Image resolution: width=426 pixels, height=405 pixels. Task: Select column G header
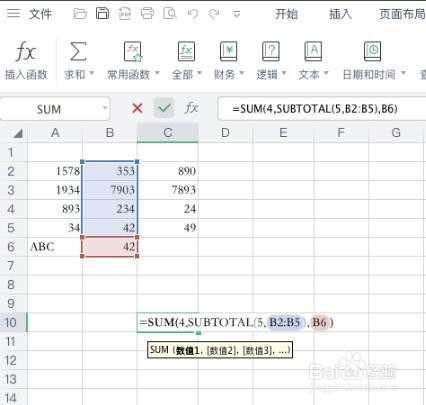[x=396, y=133]
